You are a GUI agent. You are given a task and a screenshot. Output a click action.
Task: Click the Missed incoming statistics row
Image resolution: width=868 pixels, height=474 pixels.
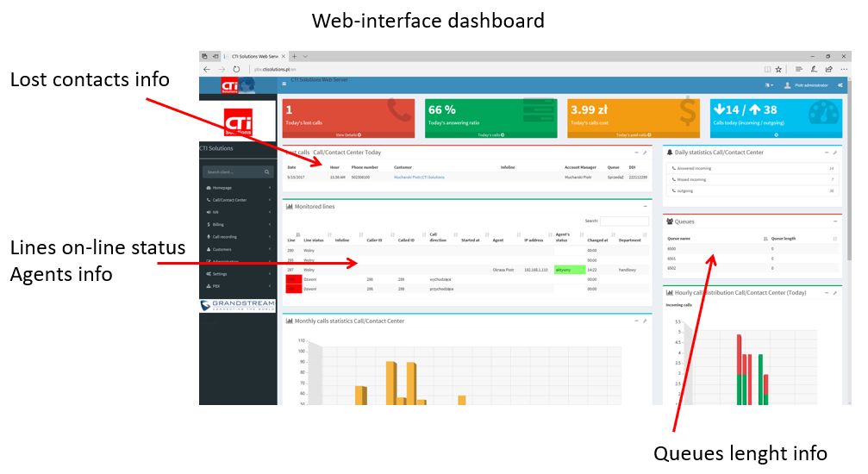pyautogui.click(x=752, y=179)
